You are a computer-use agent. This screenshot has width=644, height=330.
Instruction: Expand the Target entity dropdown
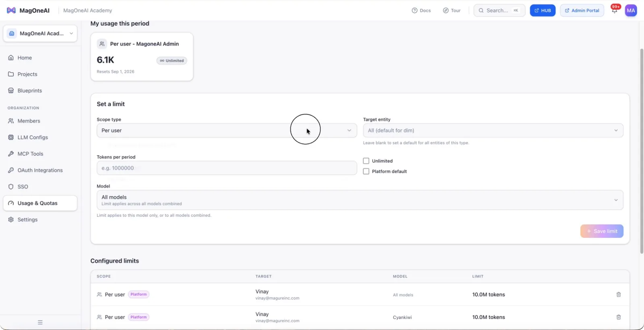[493, 131]
